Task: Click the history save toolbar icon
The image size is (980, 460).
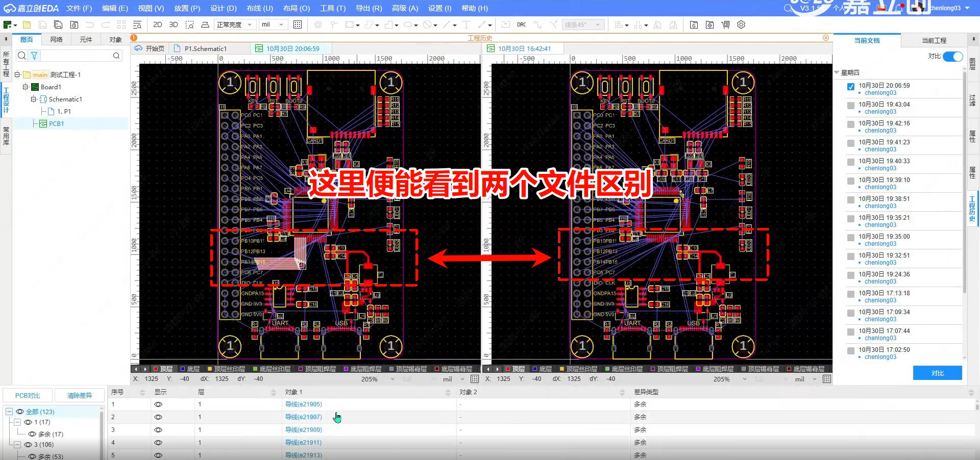Action: click(x=74, y=24)
